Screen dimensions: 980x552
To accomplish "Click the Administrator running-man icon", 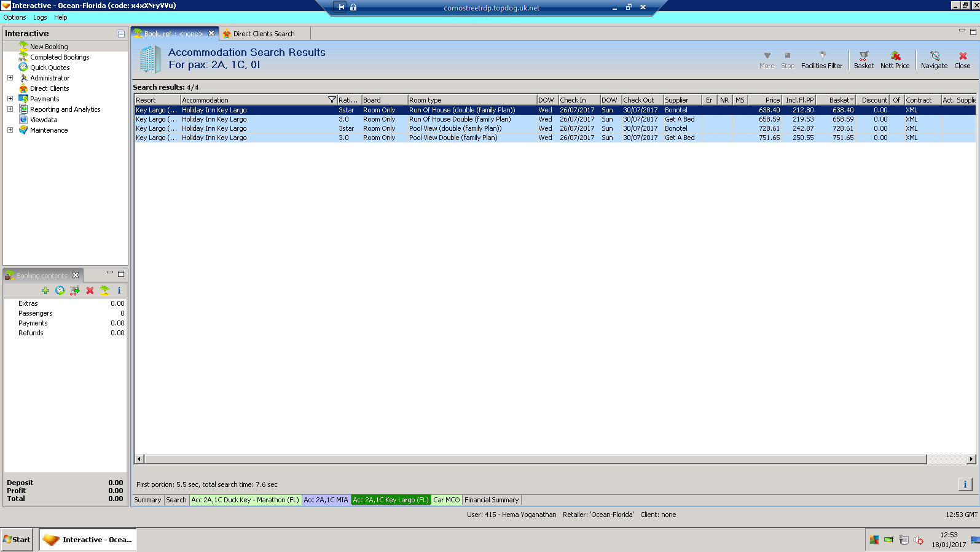I will (x=23, y=78).
